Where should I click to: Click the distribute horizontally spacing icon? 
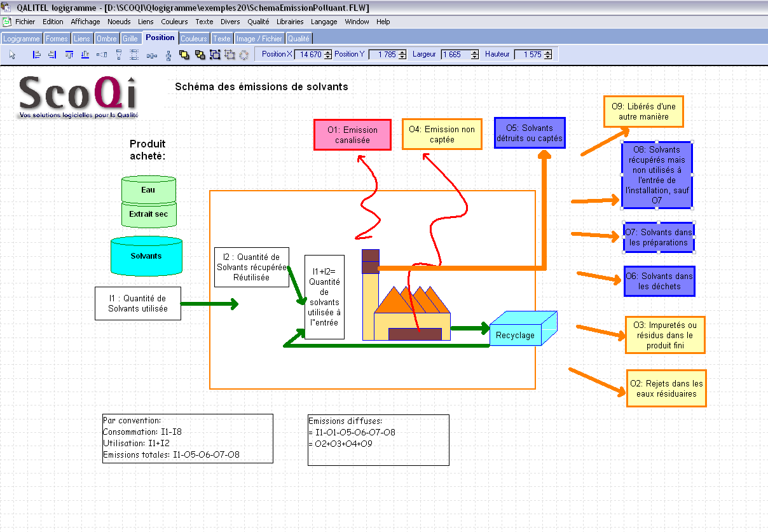click(152, 55)
